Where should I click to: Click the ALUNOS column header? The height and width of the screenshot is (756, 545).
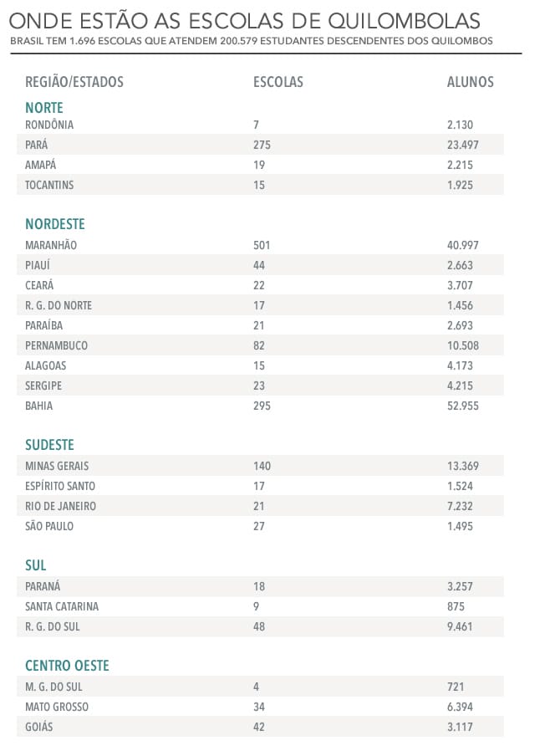[x=471, y=82]
